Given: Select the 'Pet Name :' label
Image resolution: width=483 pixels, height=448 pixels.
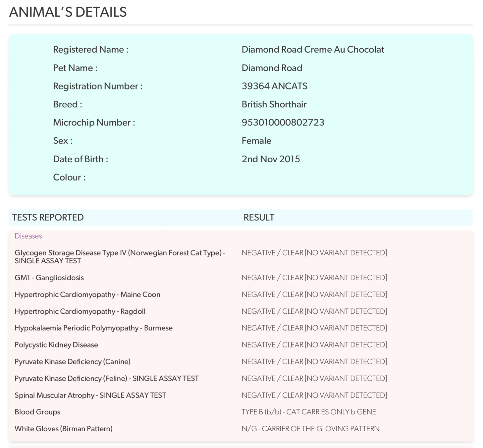Looking at the screenshot, I should [75, 68].
